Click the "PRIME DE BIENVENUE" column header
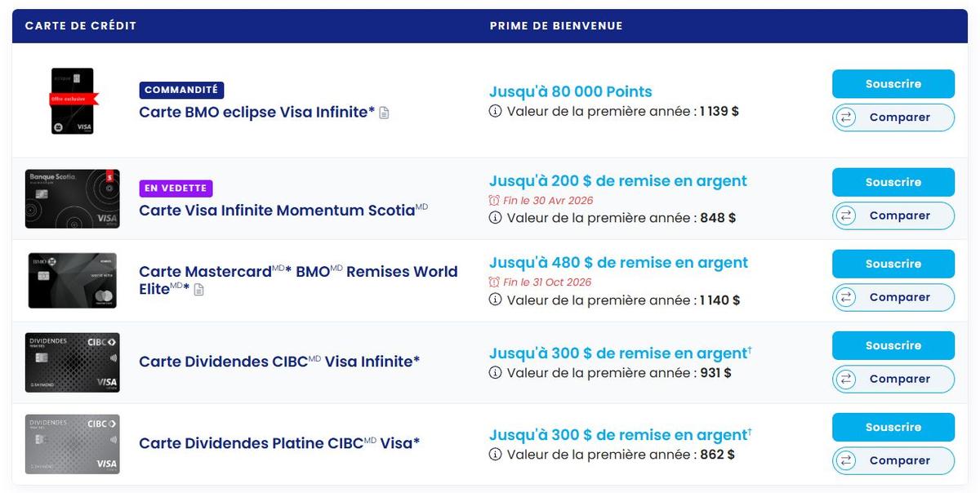This screenshot has width=980, height=493. tap(555, 25)
